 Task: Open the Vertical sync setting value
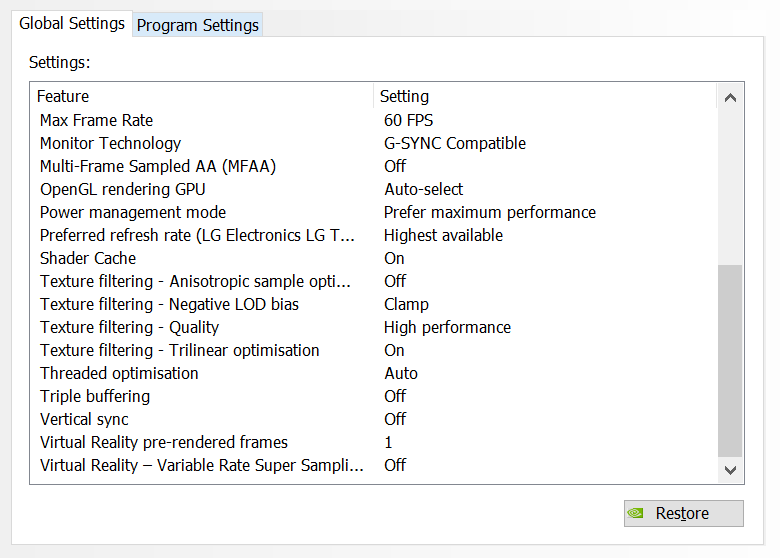[x=396, y=419]
